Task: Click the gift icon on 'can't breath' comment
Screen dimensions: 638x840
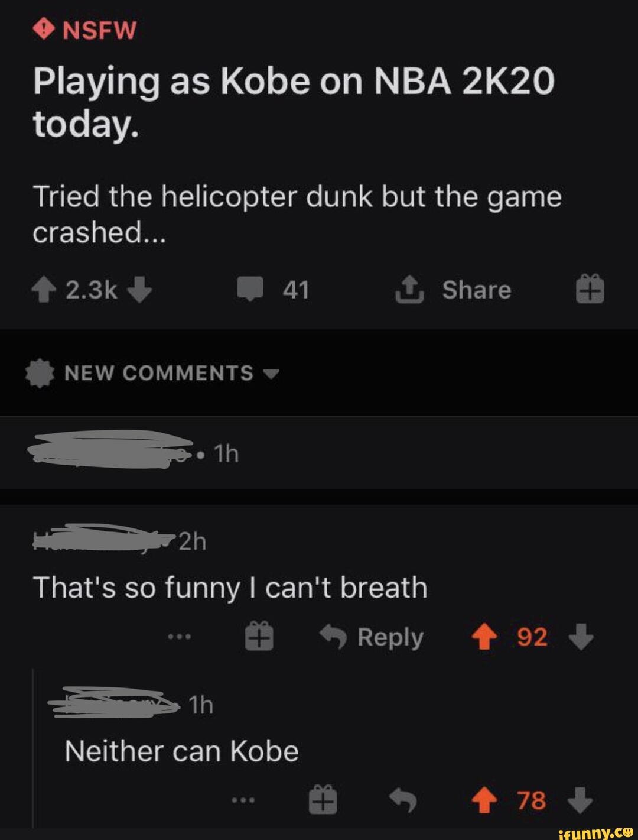Action: (x=259, y=636)
